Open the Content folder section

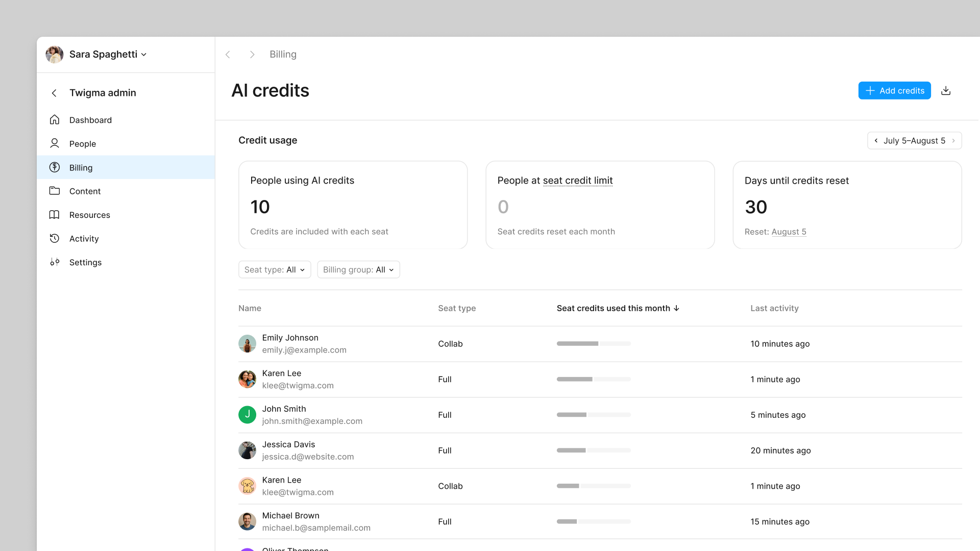85,191
